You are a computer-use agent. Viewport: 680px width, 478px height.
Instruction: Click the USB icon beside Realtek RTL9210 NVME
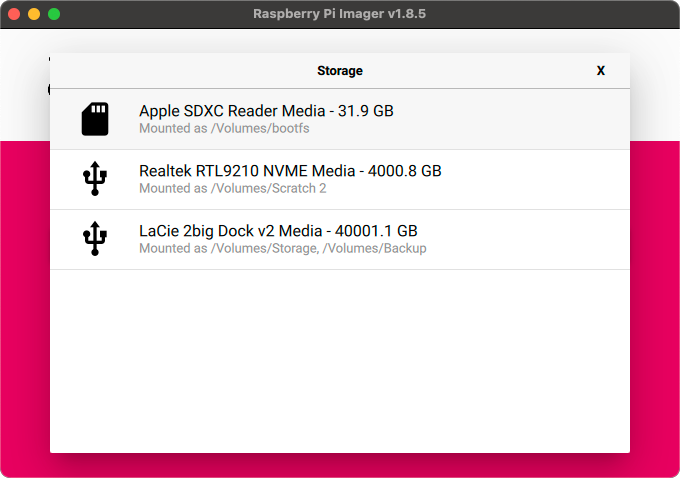tap(95, 179)
